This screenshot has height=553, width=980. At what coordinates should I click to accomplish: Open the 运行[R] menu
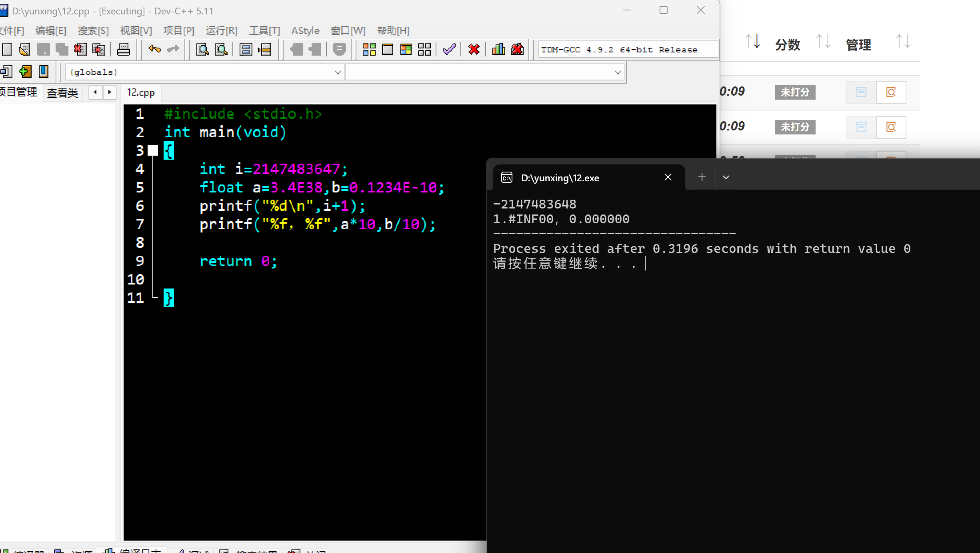(x=222, y=30)
